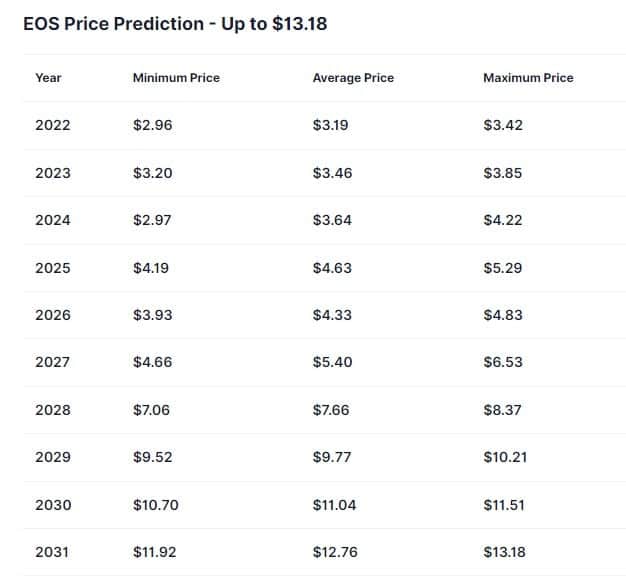
Task: Select the 2031 maximum price $13.18
Action: pos(504,552)
